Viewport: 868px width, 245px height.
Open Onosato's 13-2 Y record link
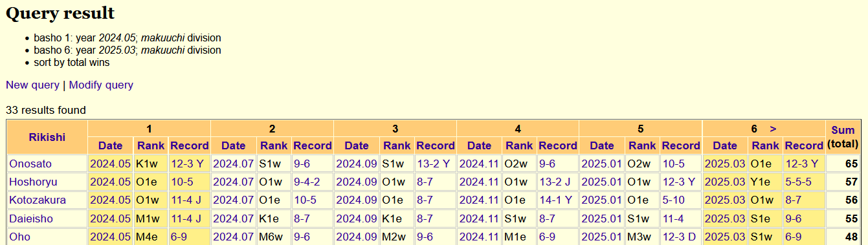(x=433, y=164)
